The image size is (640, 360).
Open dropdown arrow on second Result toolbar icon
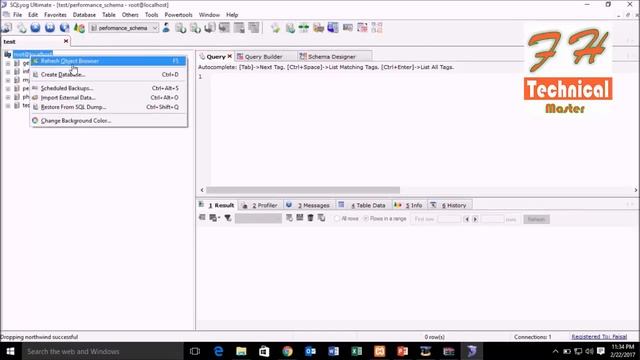point(219,218)
